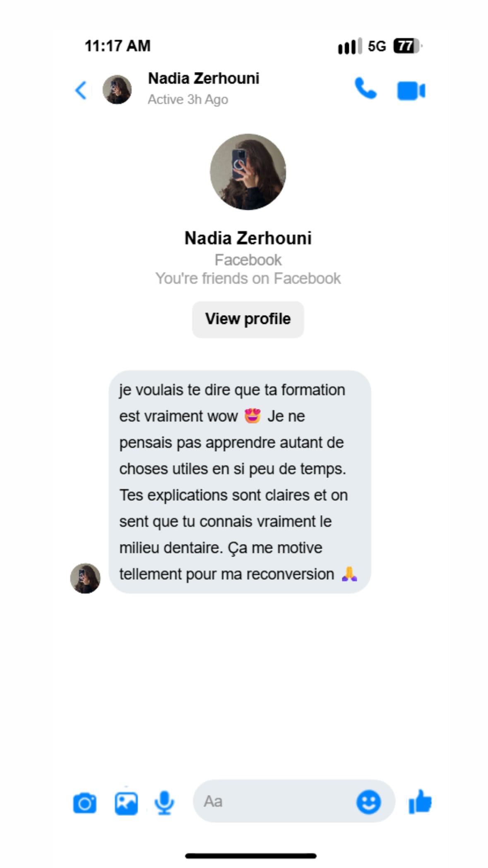Image resolution: width=488 pixels, height=868 pixels.
Task: Open the photo gallery picker
Action: 126,804
